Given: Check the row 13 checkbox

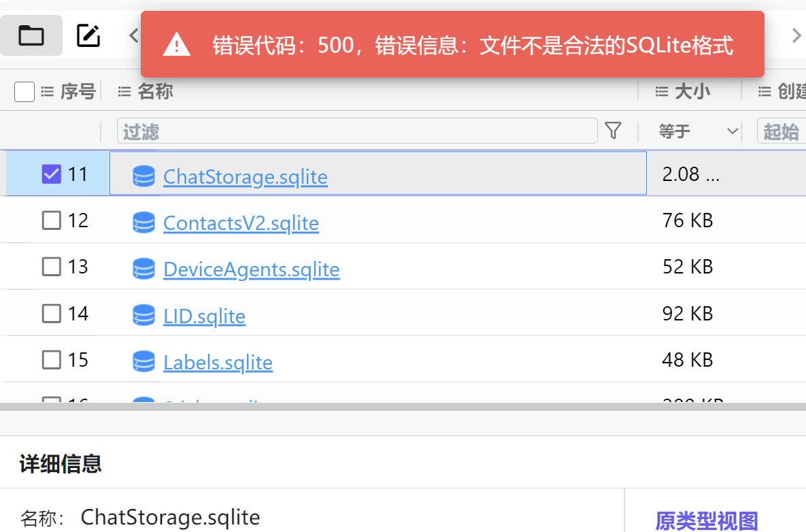Looking at the screenshot, I should [x=52, y=267].
